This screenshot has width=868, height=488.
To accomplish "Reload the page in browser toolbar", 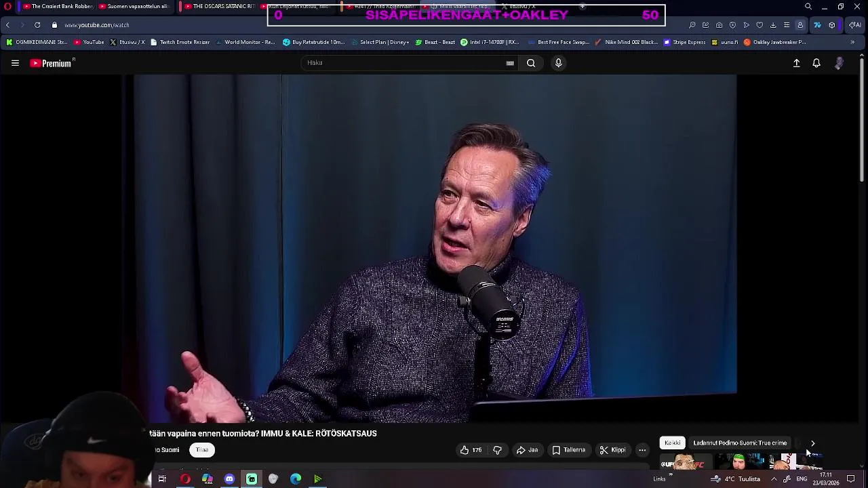I will [x=37, y=25].
